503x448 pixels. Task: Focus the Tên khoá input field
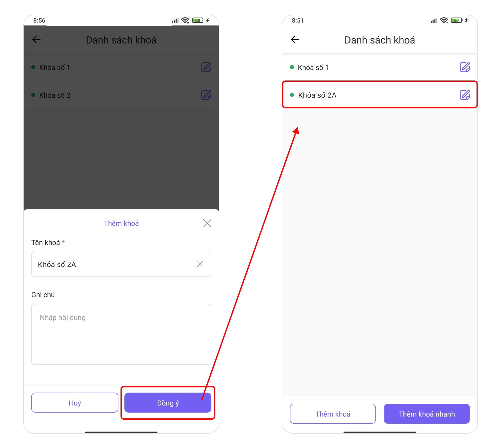[x=121, y=264]
